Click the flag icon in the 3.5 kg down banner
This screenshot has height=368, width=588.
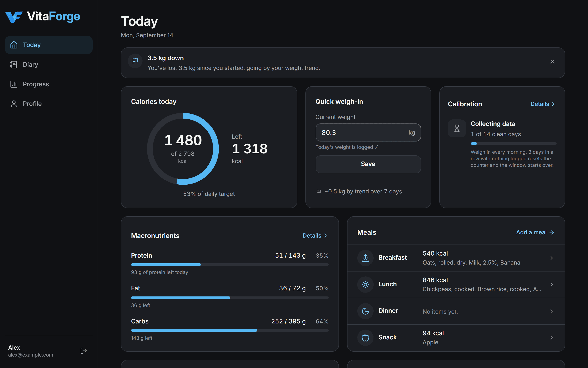pos(135,61)
